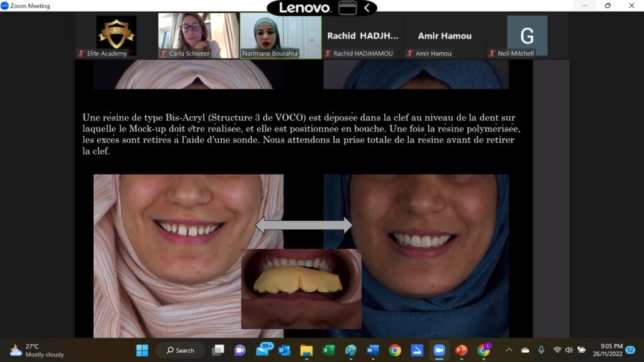The width and height of the screenshot is (644, 362).
Task: Close the Zoom Meeting window
Action: coord(631,6)
